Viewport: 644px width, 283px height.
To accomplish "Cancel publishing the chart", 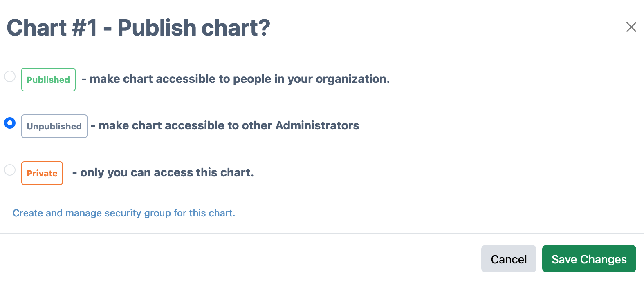I will click(508, 259).
